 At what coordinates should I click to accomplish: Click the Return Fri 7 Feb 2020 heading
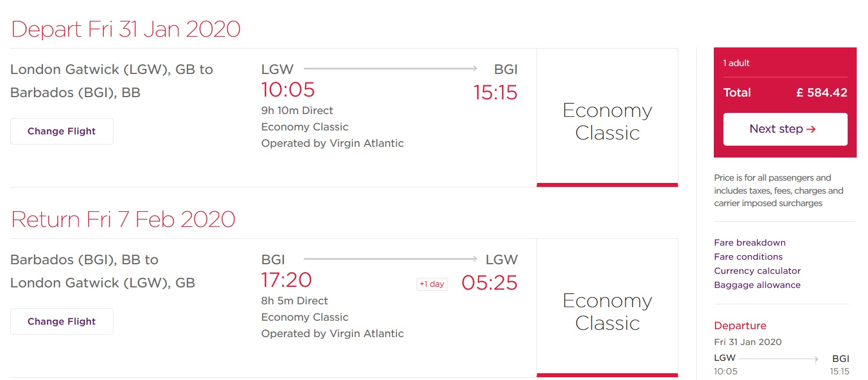tap(123, 219)
